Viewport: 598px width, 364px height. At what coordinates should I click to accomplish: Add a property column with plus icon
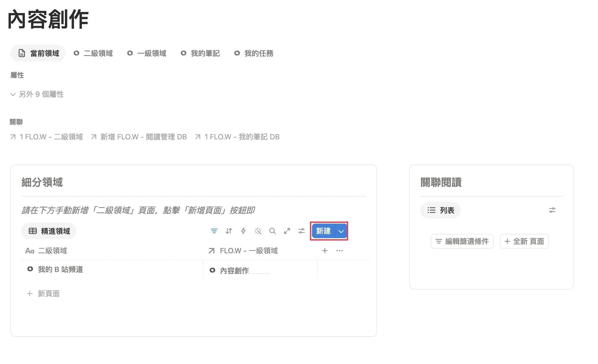click(325, 251)
